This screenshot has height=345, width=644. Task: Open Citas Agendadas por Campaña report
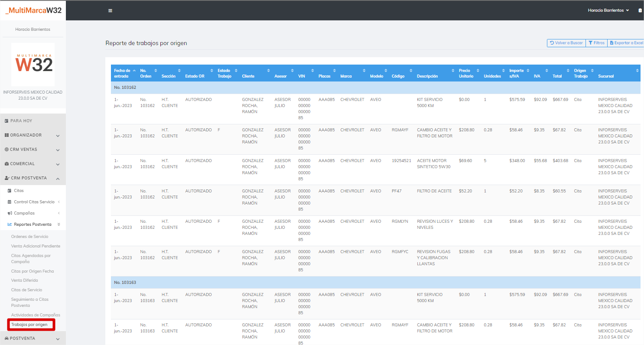[x=31, y=259]
